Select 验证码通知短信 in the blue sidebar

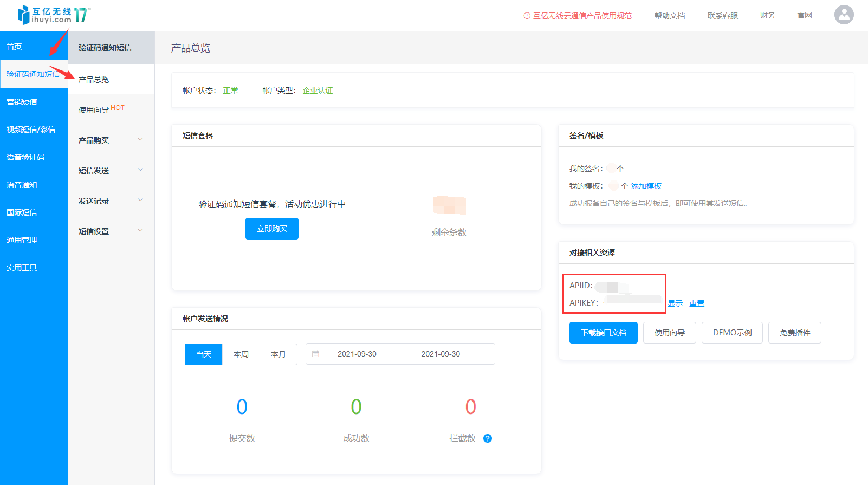coord(34,74)
